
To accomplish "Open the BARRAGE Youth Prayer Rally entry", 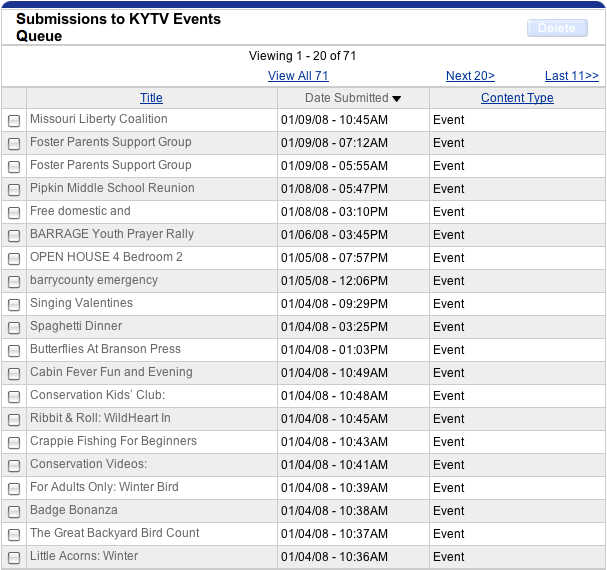I will click(112, 234).
